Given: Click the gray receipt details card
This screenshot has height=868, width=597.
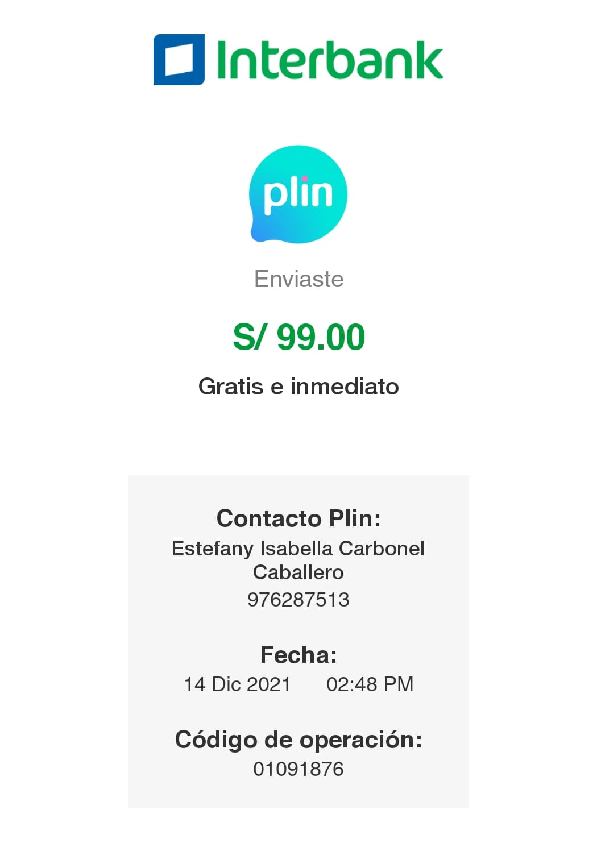Looking at the screenshot, I should (x=298, y=642).
